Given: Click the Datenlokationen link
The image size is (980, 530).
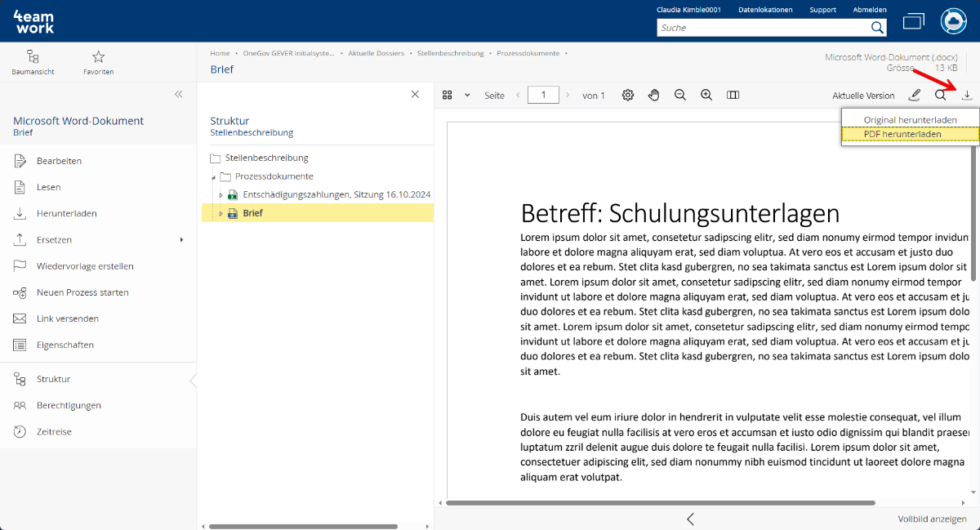Looking at the screenshot, I should pos(765,10).
